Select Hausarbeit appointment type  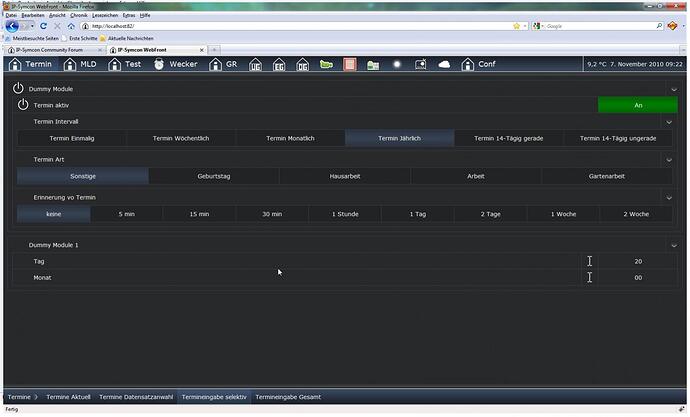click(x=345, y=176)
